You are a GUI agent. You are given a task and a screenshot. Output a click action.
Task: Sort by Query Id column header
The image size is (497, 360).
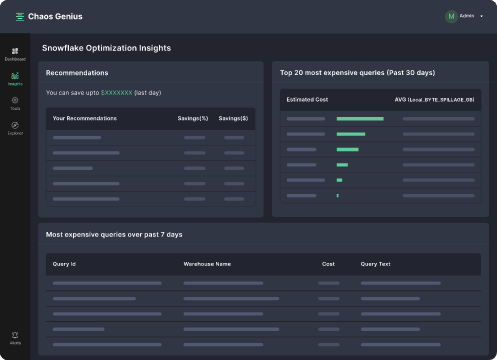(x=64, y=264)
